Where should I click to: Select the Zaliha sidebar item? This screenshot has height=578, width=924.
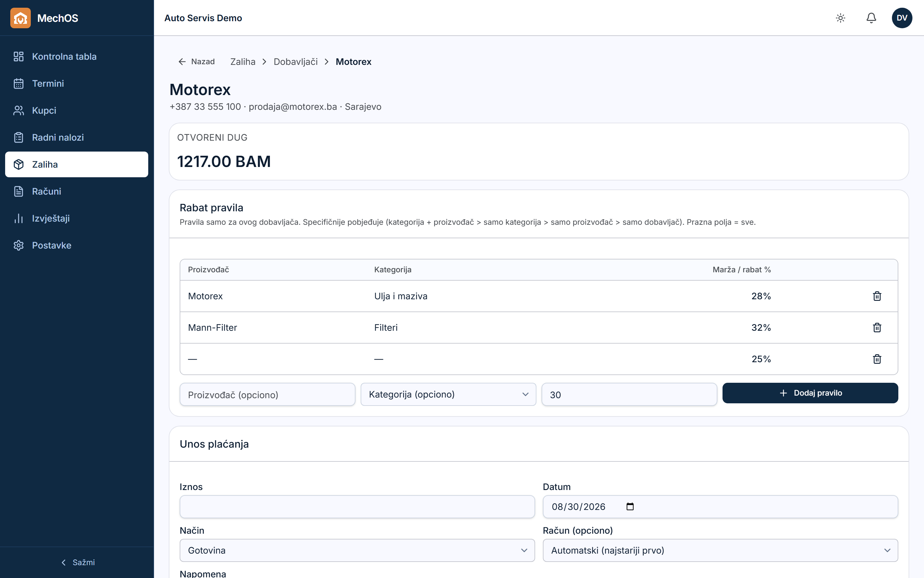point(76,164)
